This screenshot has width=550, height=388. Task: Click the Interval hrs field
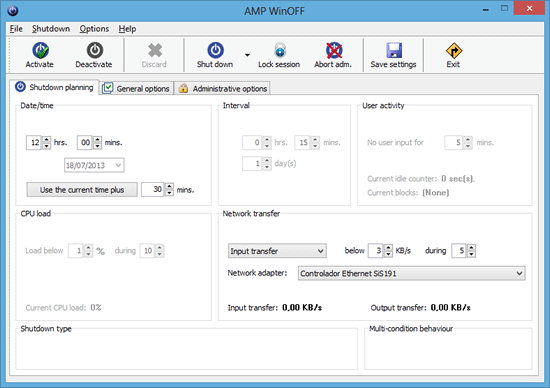tap(253, 142)
